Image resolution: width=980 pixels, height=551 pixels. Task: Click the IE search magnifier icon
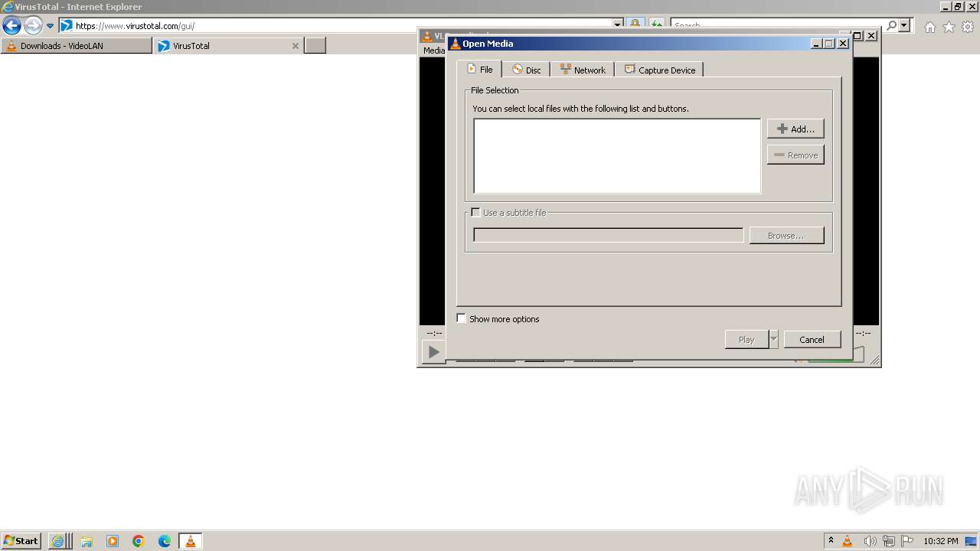(x=891, y=25)
